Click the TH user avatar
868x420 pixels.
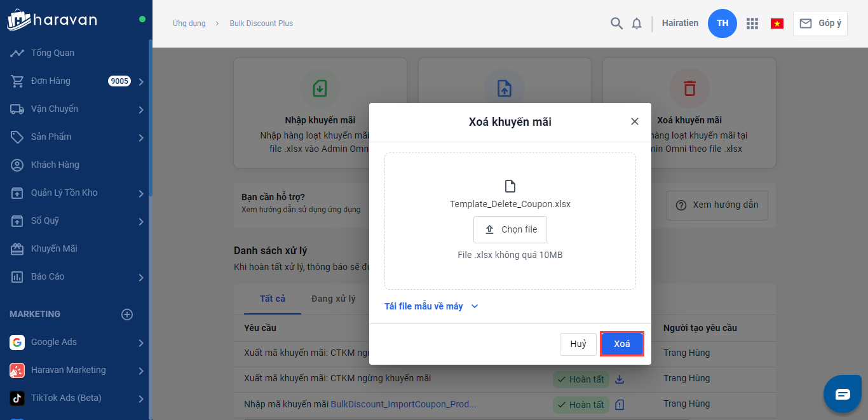722,24
